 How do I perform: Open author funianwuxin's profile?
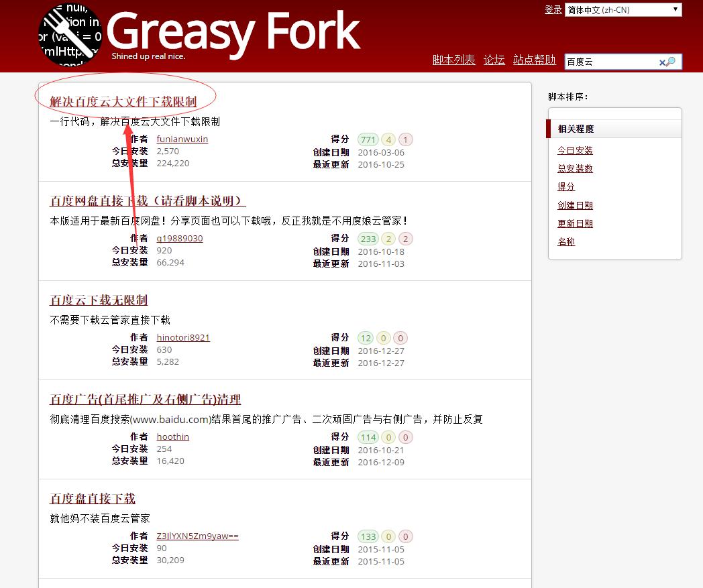tap(182, 139)
